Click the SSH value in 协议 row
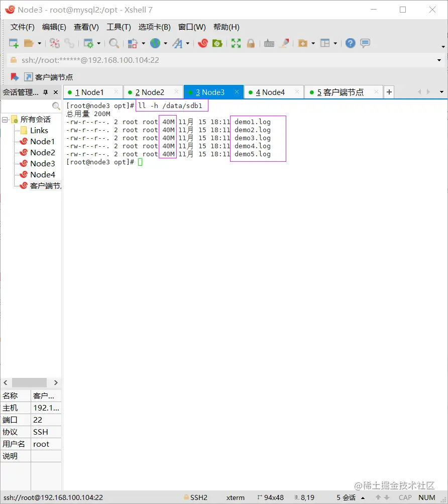 coord(41,432)
